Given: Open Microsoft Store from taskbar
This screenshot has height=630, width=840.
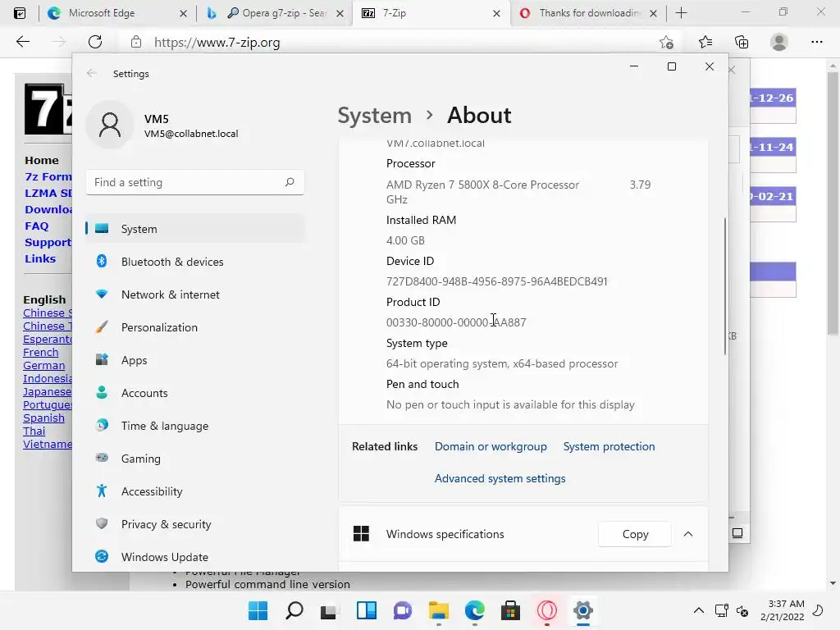Looking at the screenshot, I should [510, 610].
